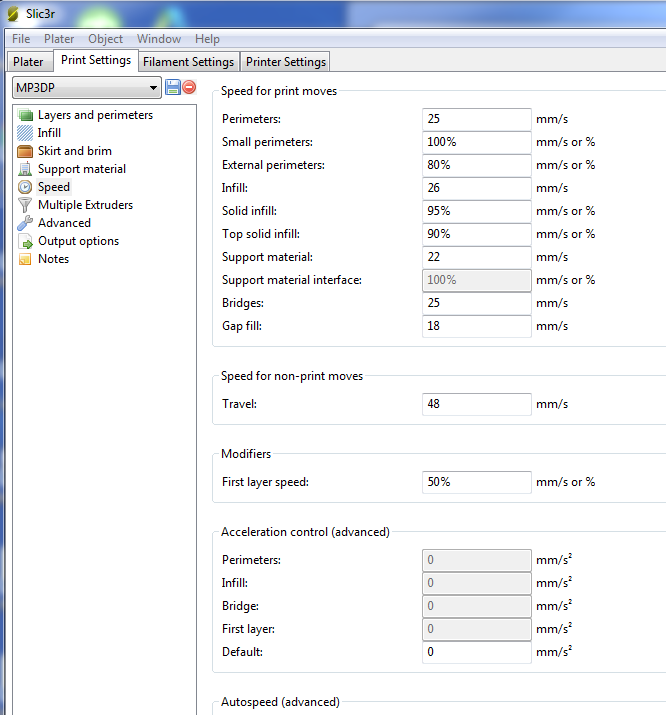Click the Small perimeters speed field
This screenshot has width=666, height=715.
pyautogui.click(x=476, y=142)
